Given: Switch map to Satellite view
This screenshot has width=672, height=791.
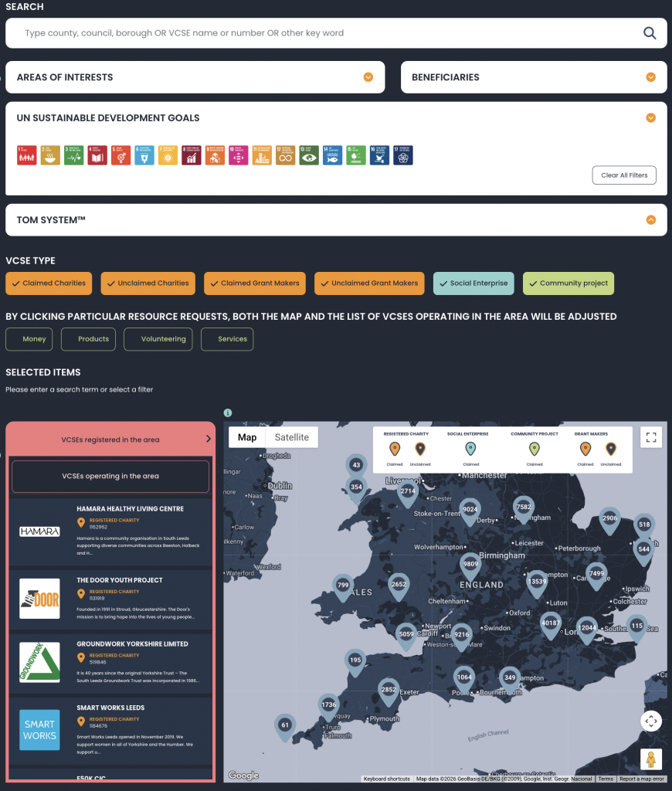Looking at the screenshot, I should click(291, 437).
